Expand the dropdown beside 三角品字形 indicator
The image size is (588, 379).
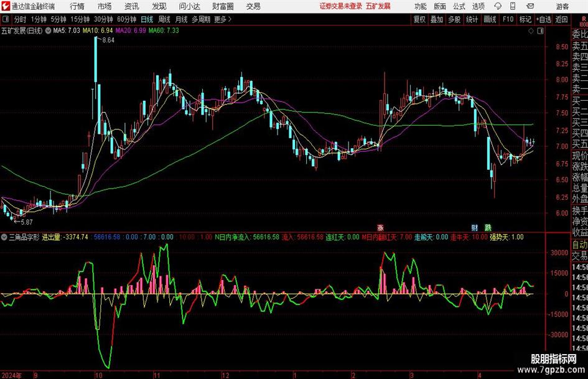tap(4, 237)
